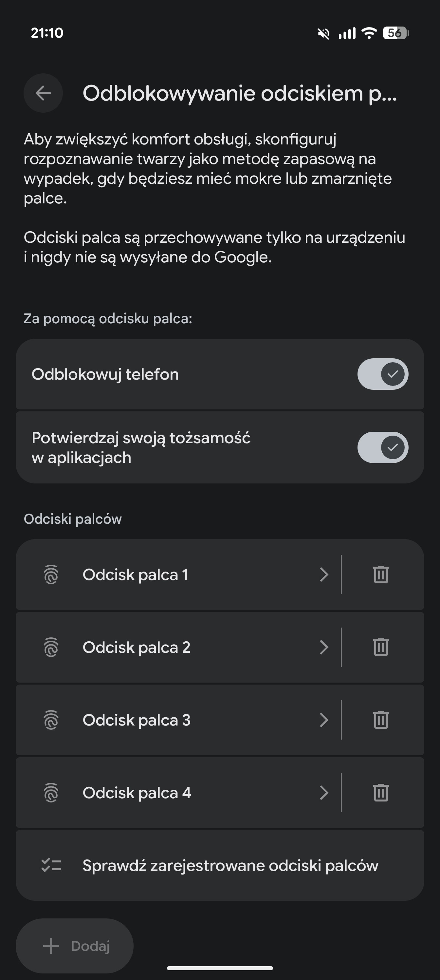
Task: Open Sprawdź zarejestrowane odciski palców
Action: pos(230,865)
